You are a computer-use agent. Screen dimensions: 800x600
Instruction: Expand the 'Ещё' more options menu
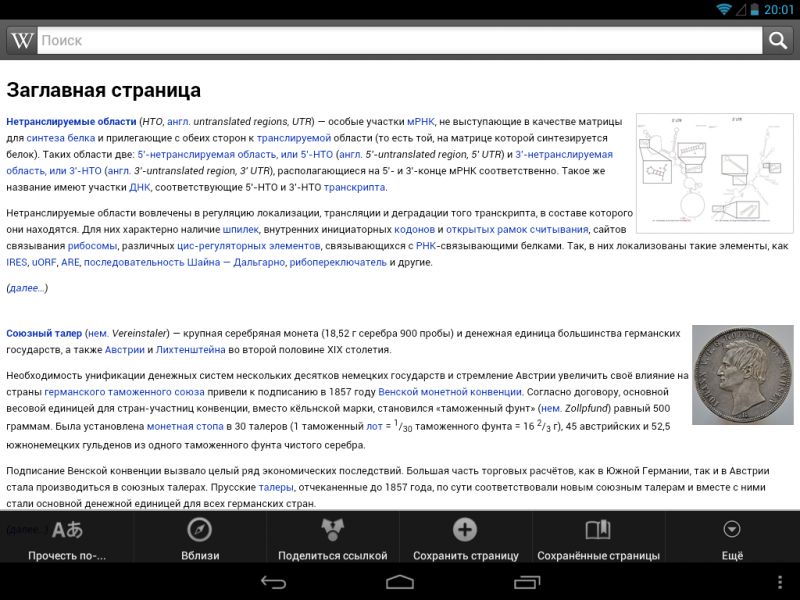[x=732, y=531]
